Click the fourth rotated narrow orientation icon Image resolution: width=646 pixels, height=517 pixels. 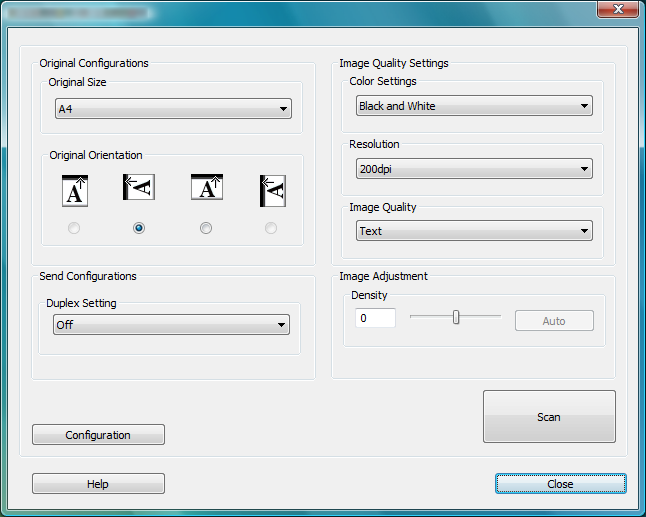point(273,191)
